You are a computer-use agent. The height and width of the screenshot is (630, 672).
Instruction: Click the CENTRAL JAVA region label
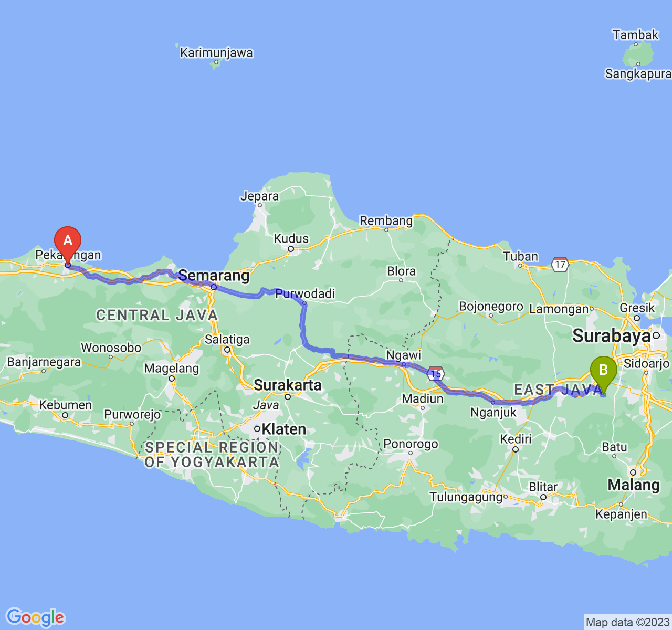156,315
